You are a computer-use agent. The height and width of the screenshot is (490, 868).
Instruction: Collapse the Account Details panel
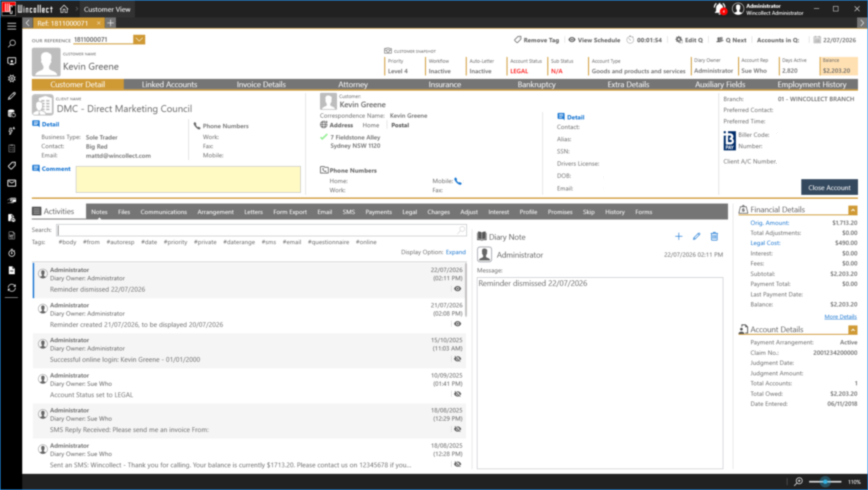[x=853, y=330]
